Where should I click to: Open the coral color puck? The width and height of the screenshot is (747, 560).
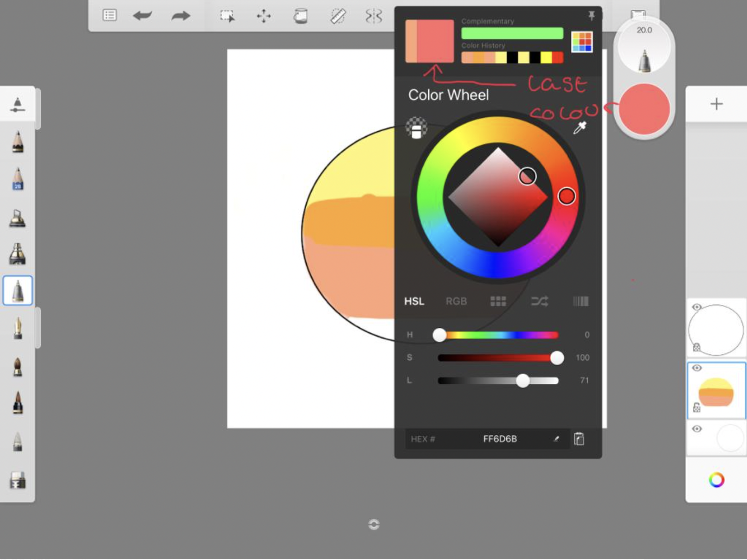tap(644, 109)
